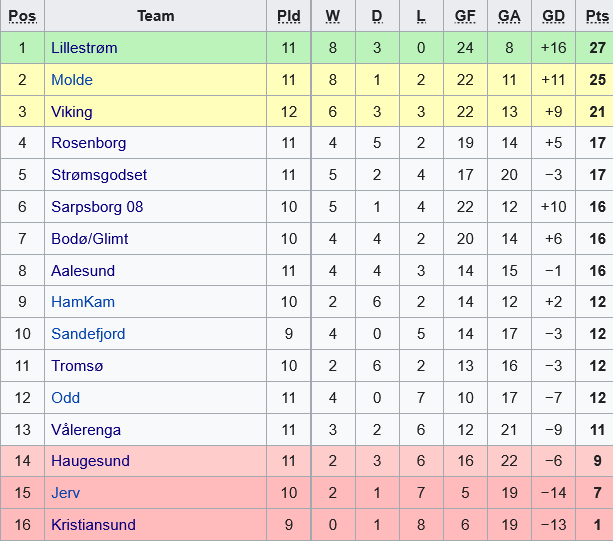Open the Viking club page
The image size is (613, 541).
pyautogui.click(x=72, y=111)
